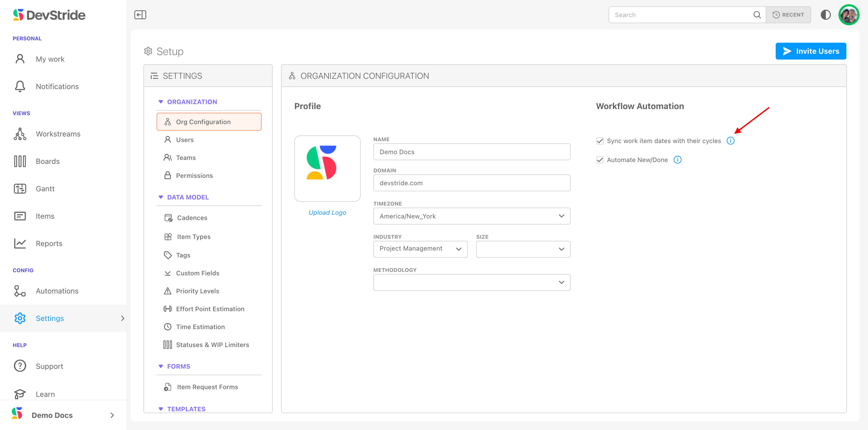Screen dimensions: 868x430
Task: Open user profile avatar
Action: point(848,15)
